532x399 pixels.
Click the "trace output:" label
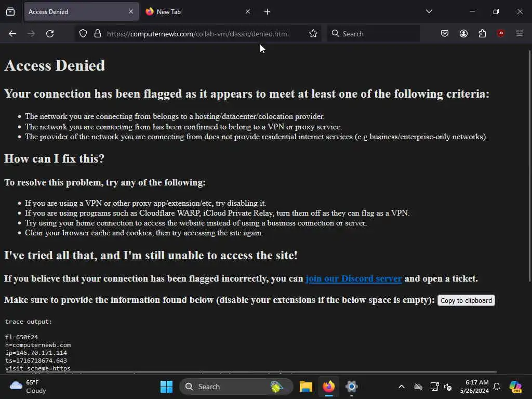(29, 322)
